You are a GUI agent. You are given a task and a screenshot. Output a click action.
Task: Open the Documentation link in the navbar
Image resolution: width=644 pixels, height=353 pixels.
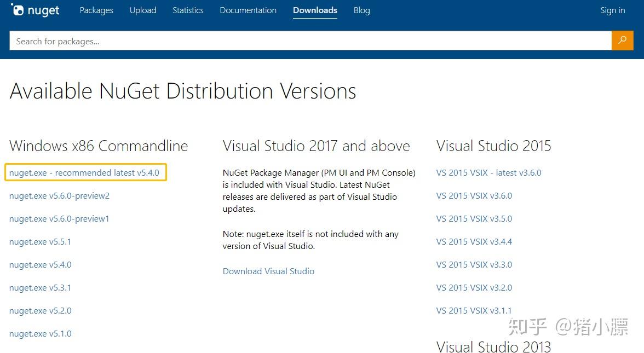tap(248, 10)
